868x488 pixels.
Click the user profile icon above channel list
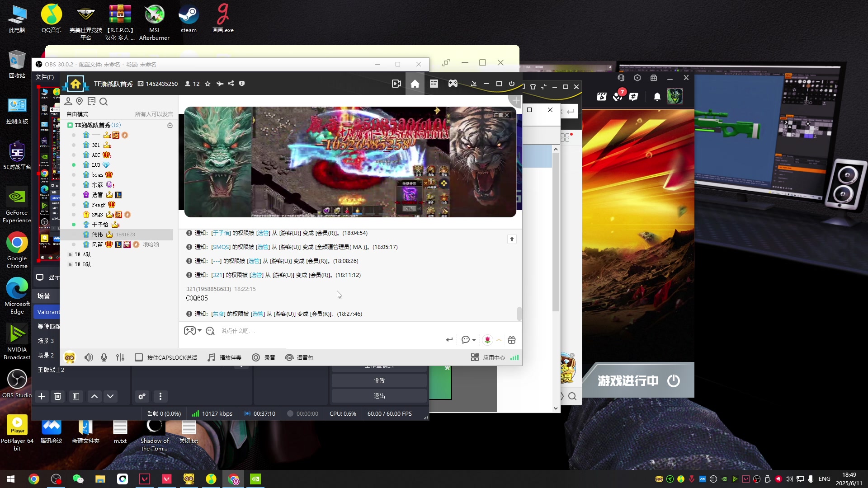(x=68, y=101)
